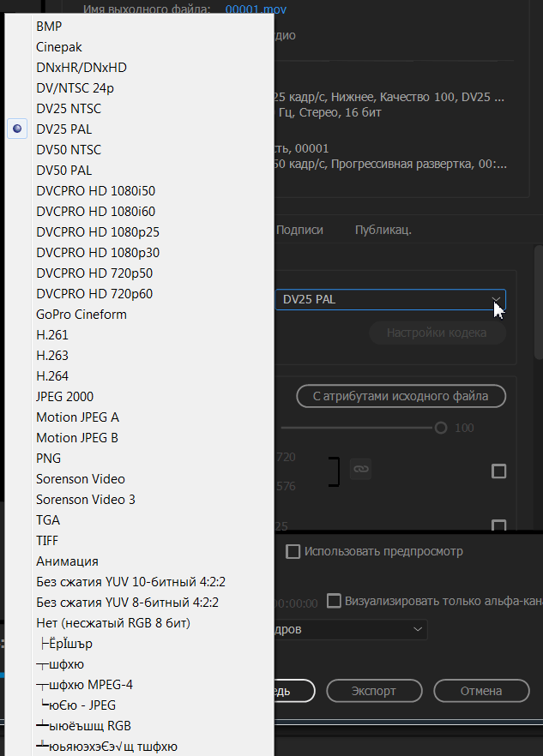Enable Визуализировать только альфа-канал checkbox
Viewport: 543px width, 756px height.
[334, 601]
